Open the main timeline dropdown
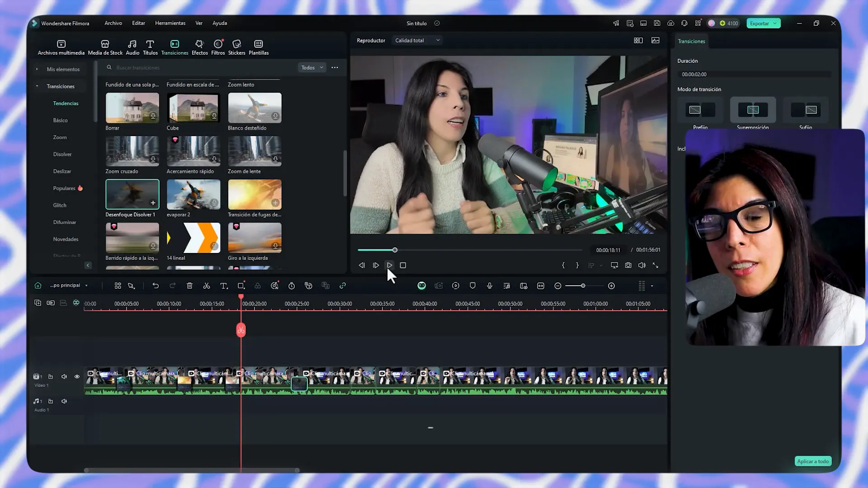 [x=69, y=286]
